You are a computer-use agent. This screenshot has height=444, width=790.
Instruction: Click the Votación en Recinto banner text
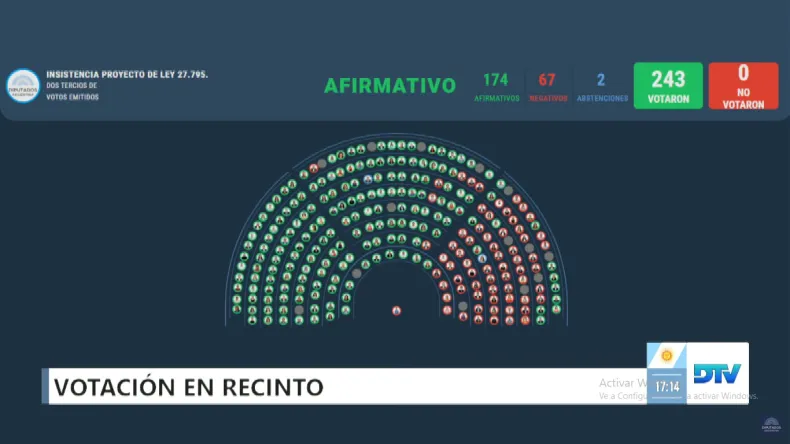pos(188,386)
